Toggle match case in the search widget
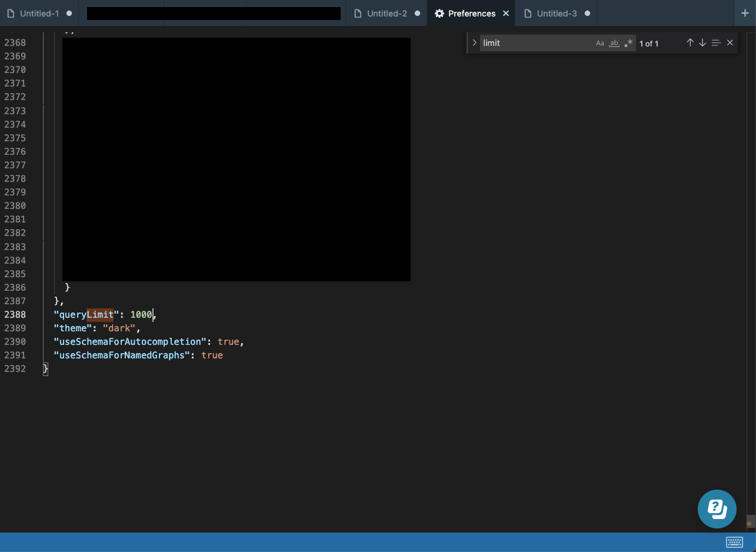This screenshot has height=552, width=756. point(600,43)
